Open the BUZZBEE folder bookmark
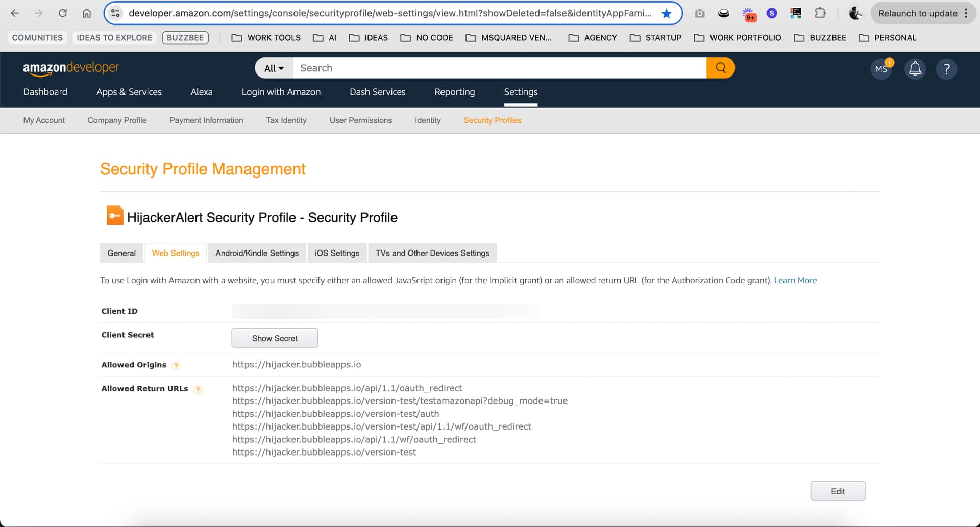The height and width of the screenshot is (527, 980). (x=820, y=38)
